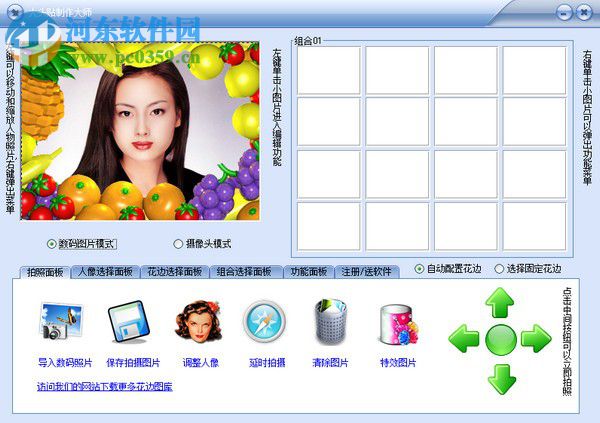The image size is (600, 423).
Task: Click the Import Digital Photo camera icon
Action: [61, 321]
